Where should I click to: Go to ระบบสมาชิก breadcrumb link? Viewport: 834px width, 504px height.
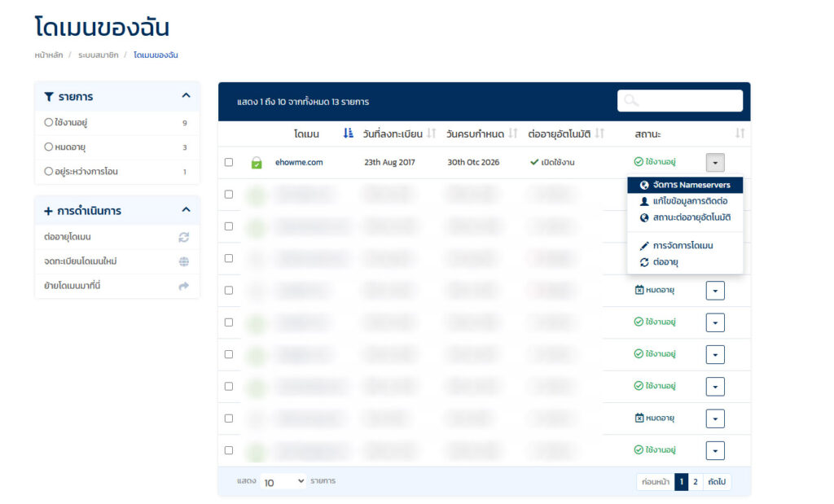(99, 55)
